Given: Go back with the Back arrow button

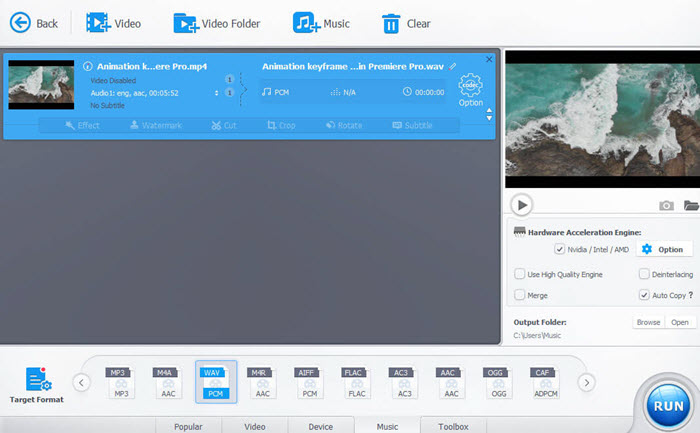Looking at the screenshot, I should coord(34,23).
